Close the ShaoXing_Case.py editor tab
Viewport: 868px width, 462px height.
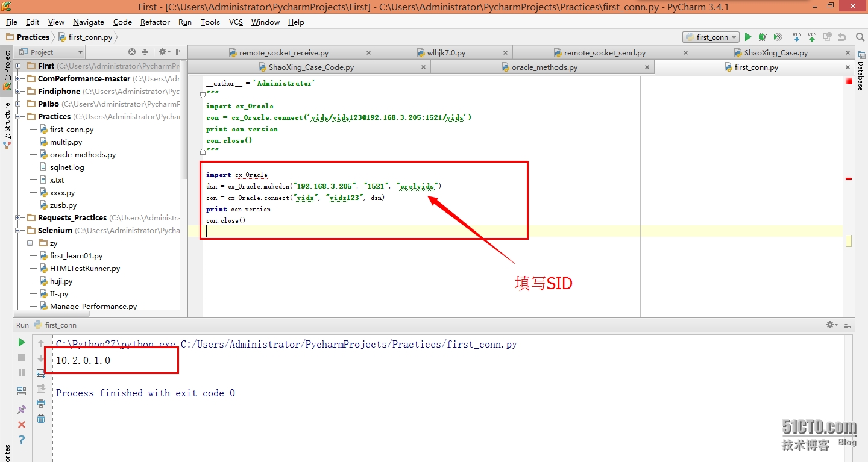pyautogui.click(x=848, y=52)
